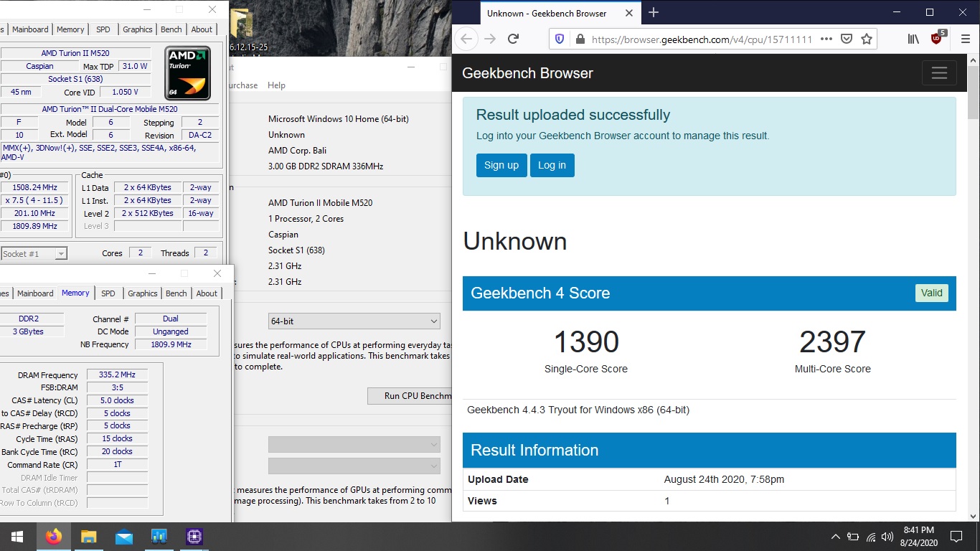
Task: Click the Log in button
Action: point(552,166)
